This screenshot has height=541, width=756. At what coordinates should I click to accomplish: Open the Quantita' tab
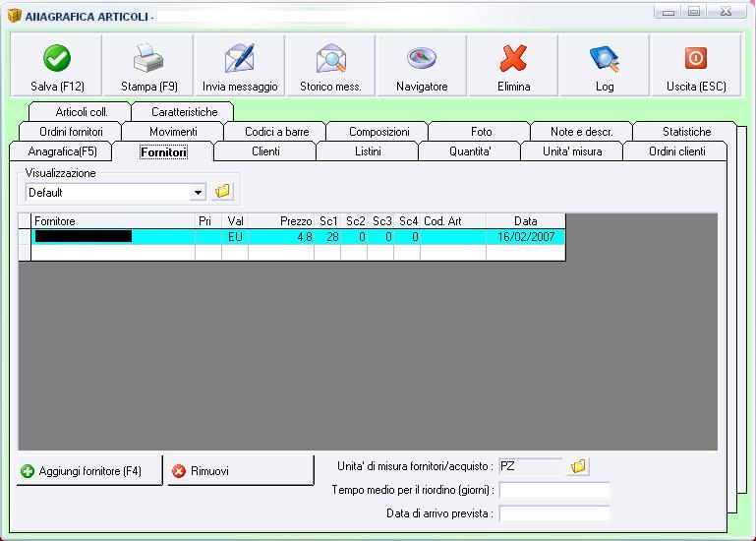coord(470,151)
